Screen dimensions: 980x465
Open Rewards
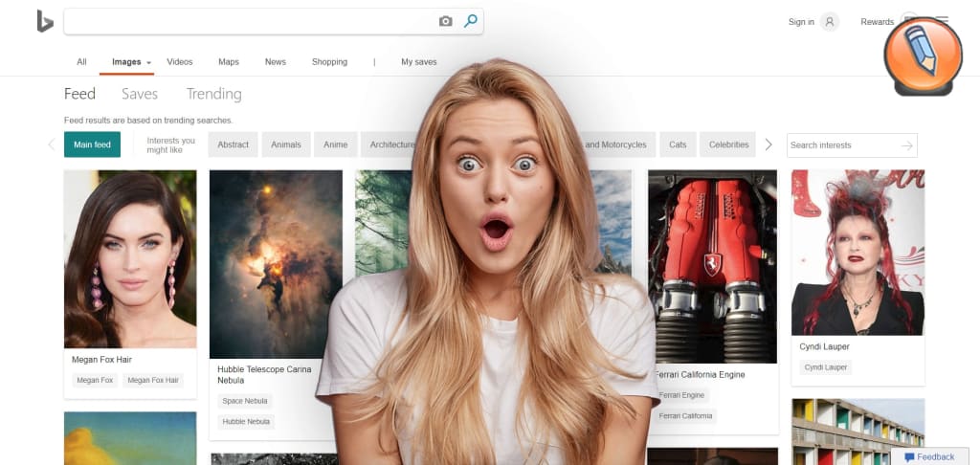pyautogui.click(x=877, y=22)
